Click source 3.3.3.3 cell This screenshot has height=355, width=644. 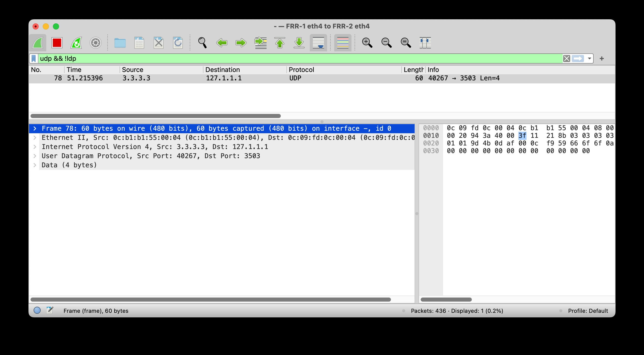coord(136,78)
